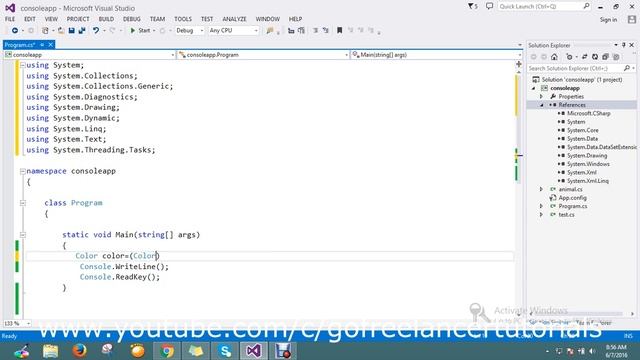The height and width of the screenshot is (360, 640).
Task: Select the System.Drawing reference
Action: point(587,156)
